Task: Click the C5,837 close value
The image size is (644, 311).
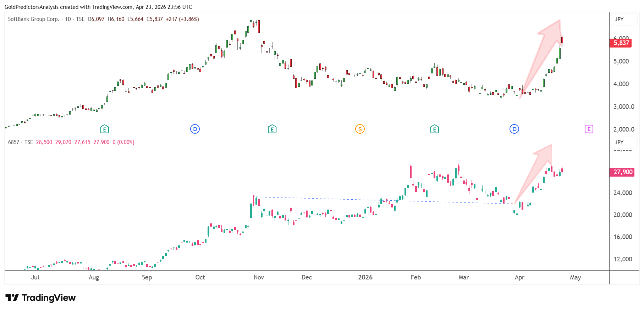Action: click(155, 19)
